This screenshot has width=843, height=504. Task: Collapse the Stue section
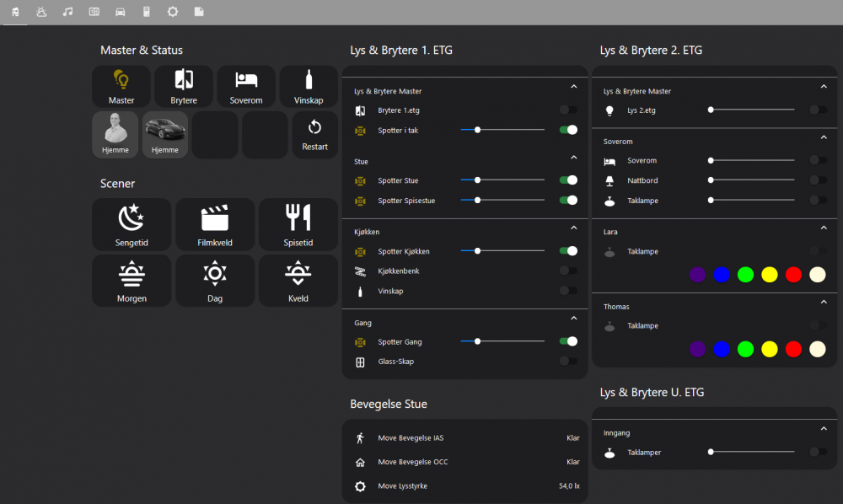(573, 158)
